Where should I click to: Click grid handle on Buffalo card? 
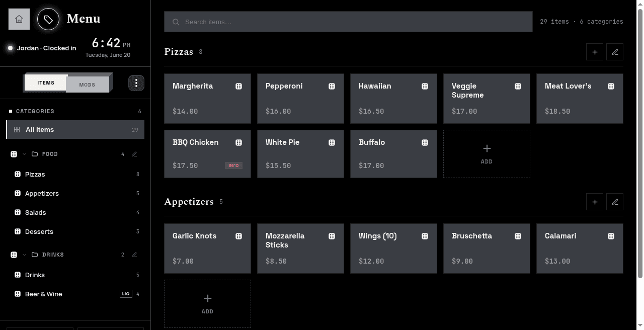425,143
